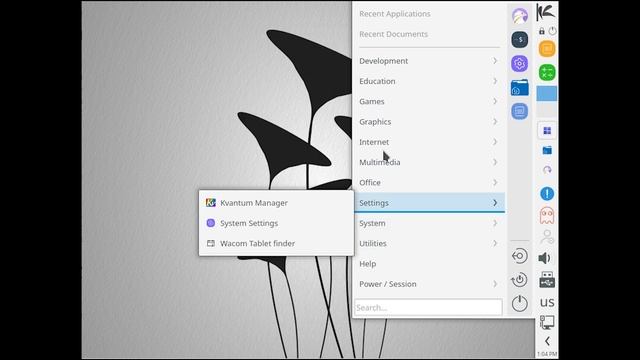Open the Utilities category
640x360 pixels.
pos(429,243)
